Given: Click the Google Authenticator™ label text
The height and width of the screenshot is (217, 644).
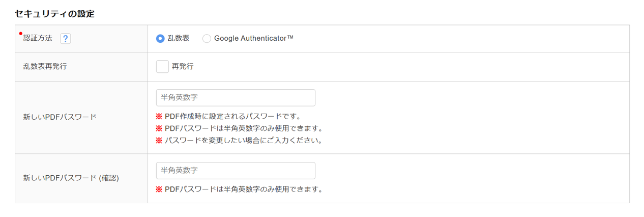Looking at the screenshot, I should pyautogui.click(x=253, y=38).
